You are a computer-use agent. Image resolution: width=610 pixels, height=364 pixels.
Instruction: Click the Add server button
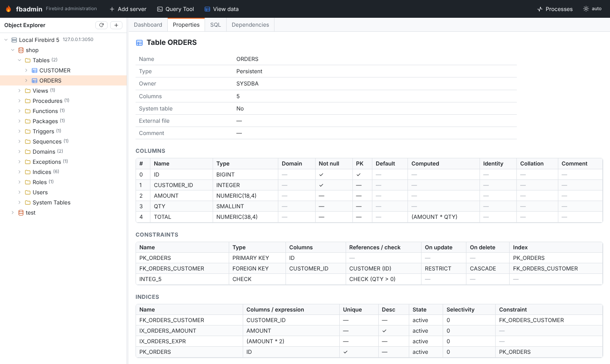click(x=128, y=9)
